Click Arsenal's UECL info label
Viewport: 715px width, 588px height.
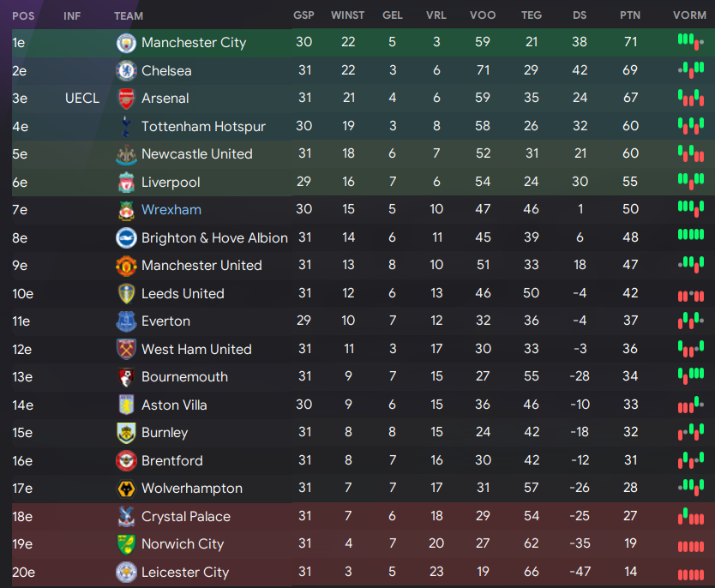[x=82, y=99]
